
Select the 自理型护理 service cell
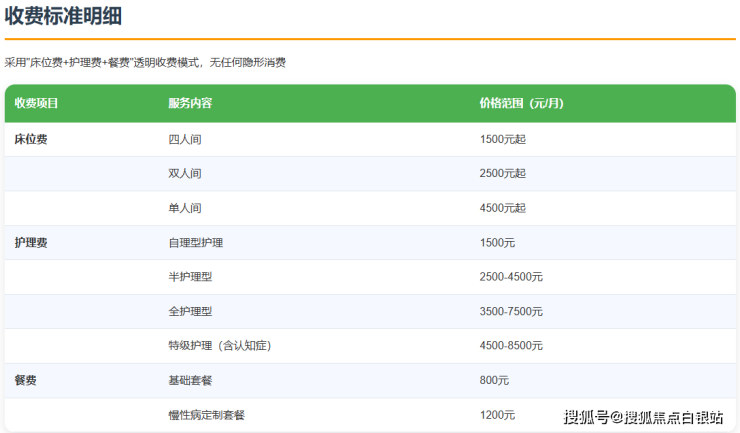[196, 242]
